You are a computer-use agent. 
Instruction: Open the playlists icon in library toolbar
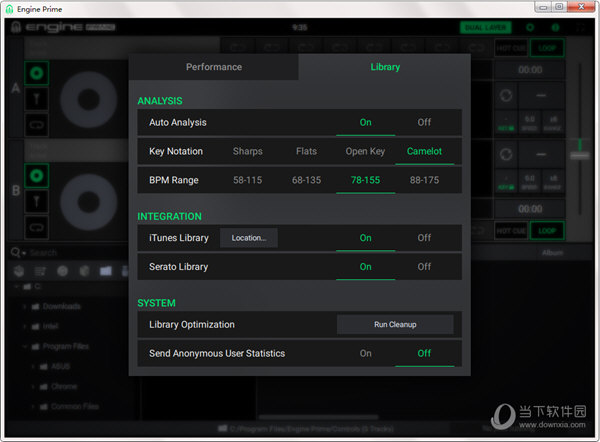pyautogui.click(x=40, y=271)
